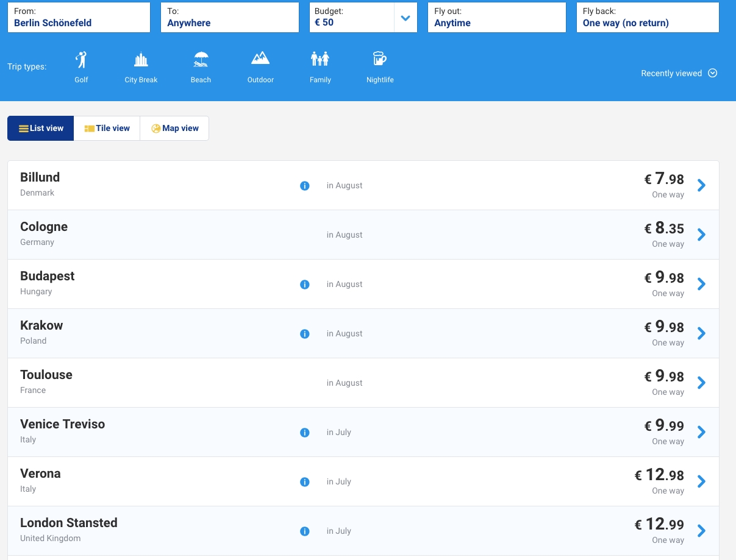Image resolution: width=736 pixels, height=560 pixels.
Task: Open the Verona destination
Action: (40, 473)
